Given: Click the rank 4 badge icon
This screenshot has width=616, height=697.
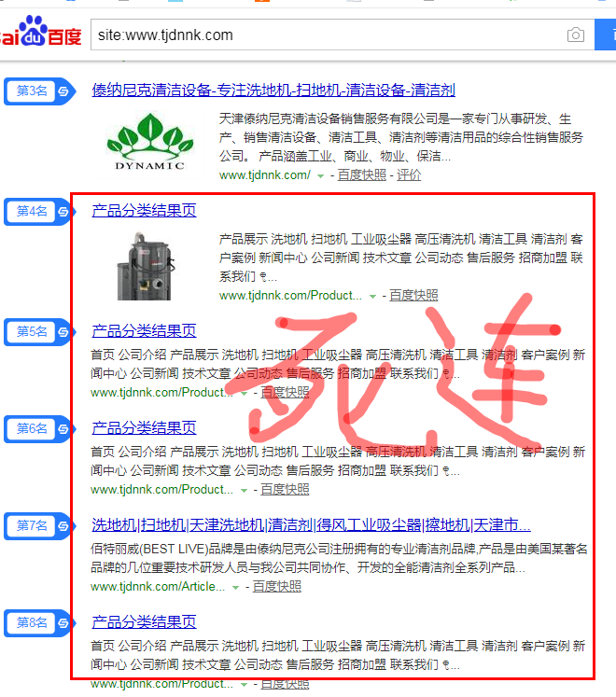Looking at the screenshot, I should coord(40,211).
